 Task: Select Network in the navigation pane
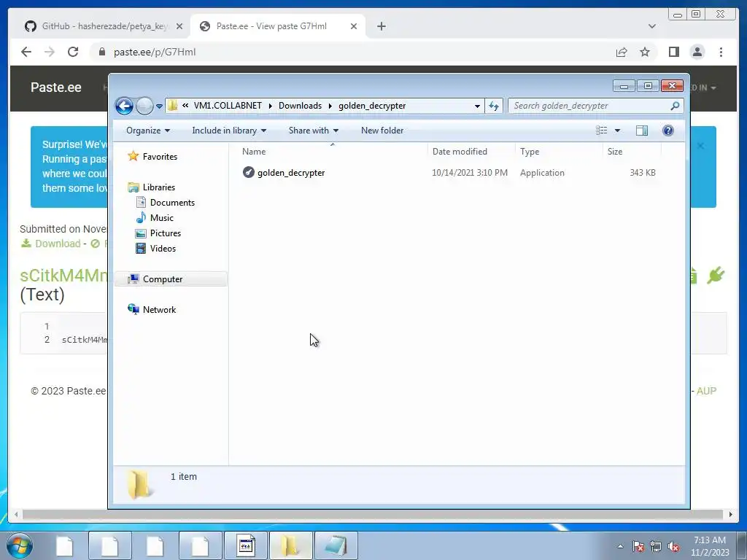tap(159, 309)
